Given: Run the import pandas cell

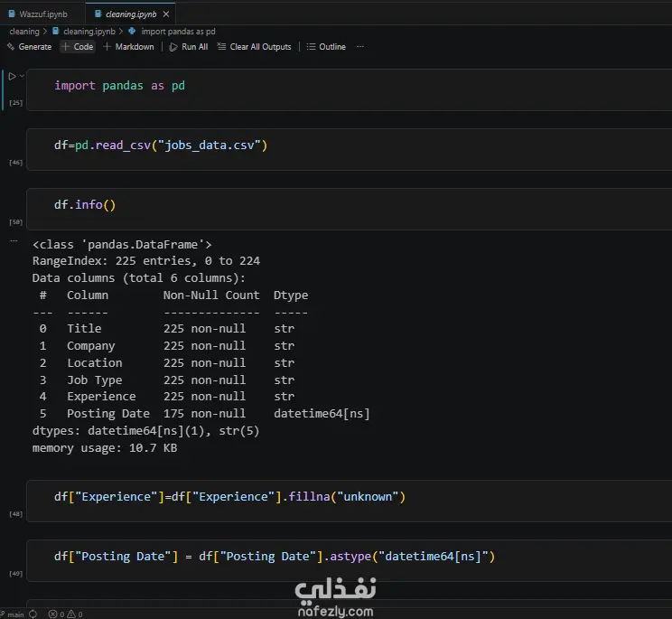Looking at the screenshot, I should pyautogui.click(x=12, y=76).
